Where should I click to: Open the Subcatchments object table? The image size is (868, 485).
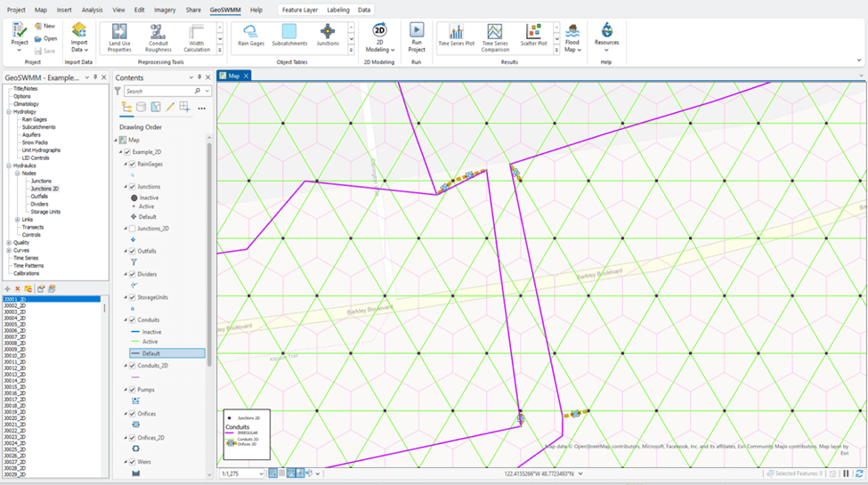coord(289,35)
